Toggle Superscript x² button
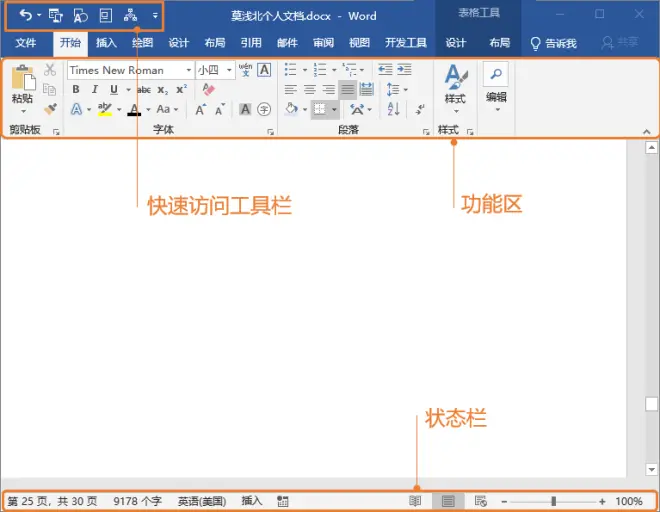The height and width of the screenshot is (512, 660). pyautogui.click(x=181, y=89)
